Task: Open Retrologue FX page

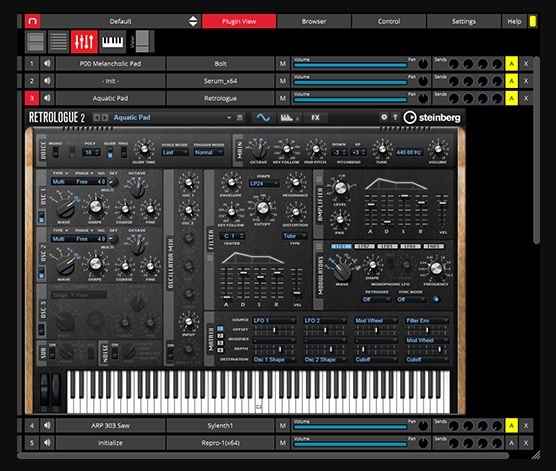Action: point(315,117)
